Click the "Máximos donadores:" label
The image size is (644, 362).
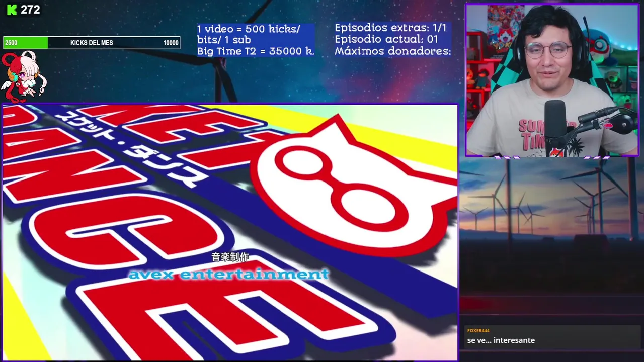(393, 51)
